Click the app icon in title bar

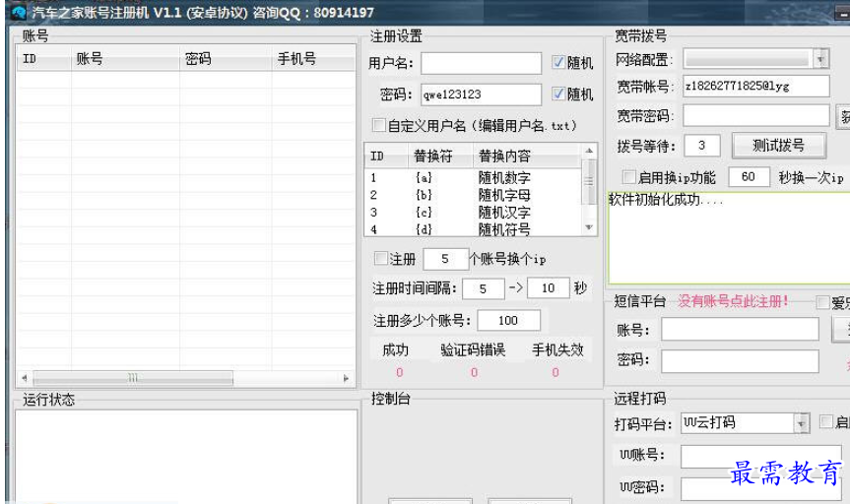tap(19, 12)
